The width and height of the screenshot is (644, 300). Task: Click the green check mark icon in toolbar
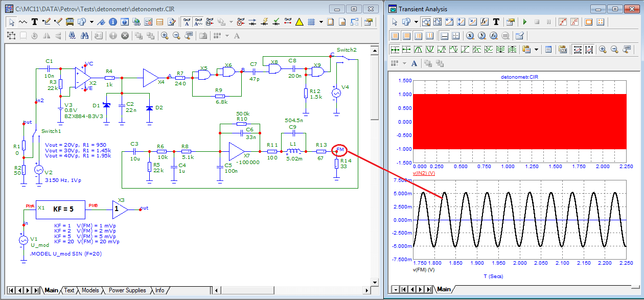coord(276,22)
